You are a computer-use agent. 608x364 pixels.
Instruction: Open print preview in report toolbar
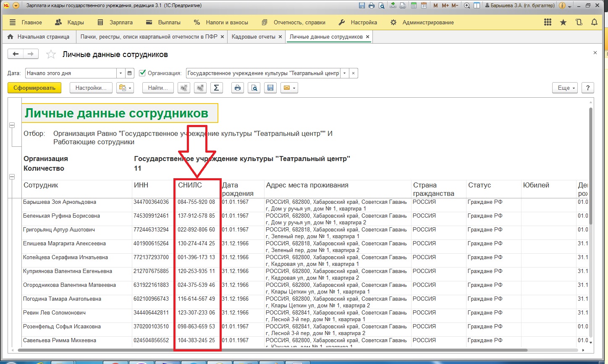[x=254, y=88]
